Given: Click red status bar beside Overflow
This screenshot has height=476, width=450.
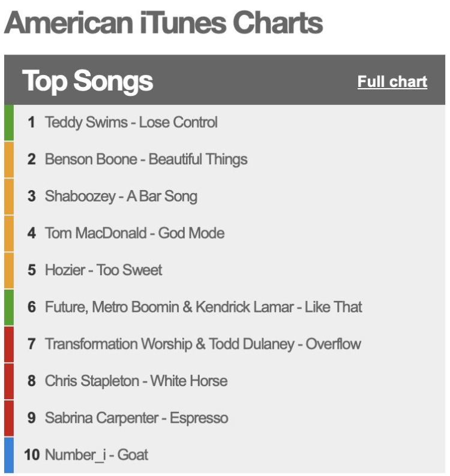Looking at the screenshot, I should [x=8, y=344].
